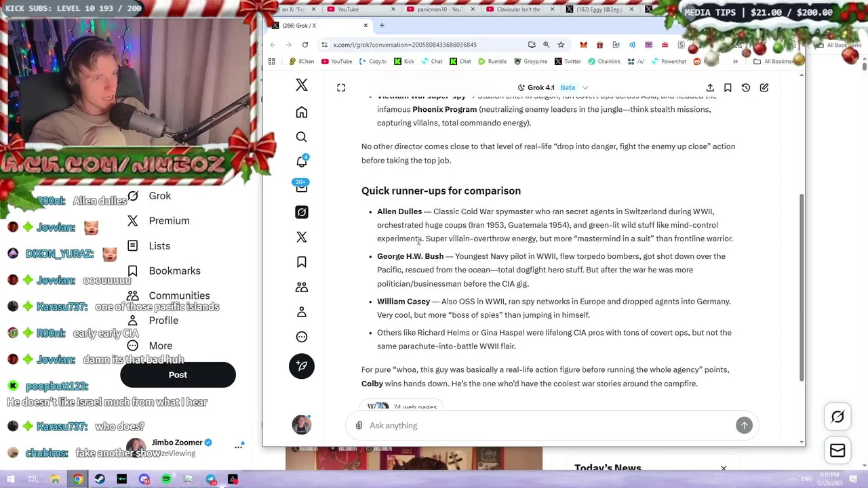
Task: Open a new Chrome tab
Action: pyautogui.click(x=382, y=26)
